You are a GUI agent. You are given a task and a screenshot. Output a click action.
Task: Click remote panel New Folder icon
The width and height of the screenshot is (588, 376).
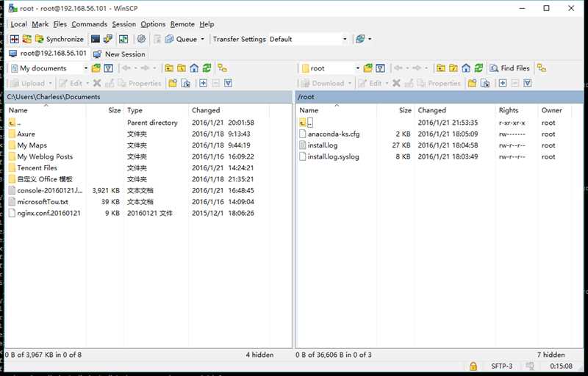[x=472, y=83]
